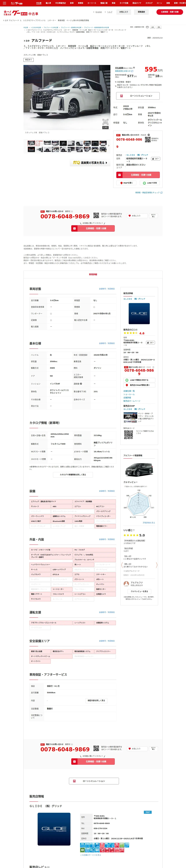Copy dealer address with コピー button
186x868 pixels.
[x=156, y=159]
